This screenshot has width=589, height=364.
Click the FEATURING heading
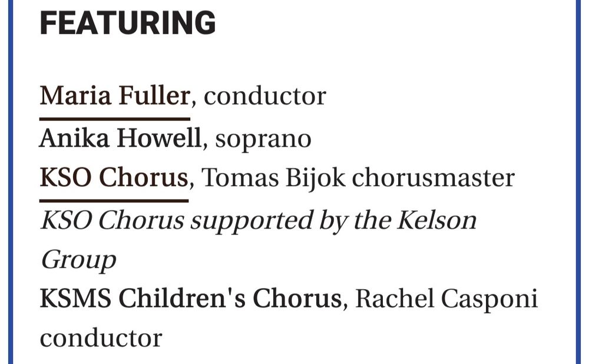coord(128,23)
